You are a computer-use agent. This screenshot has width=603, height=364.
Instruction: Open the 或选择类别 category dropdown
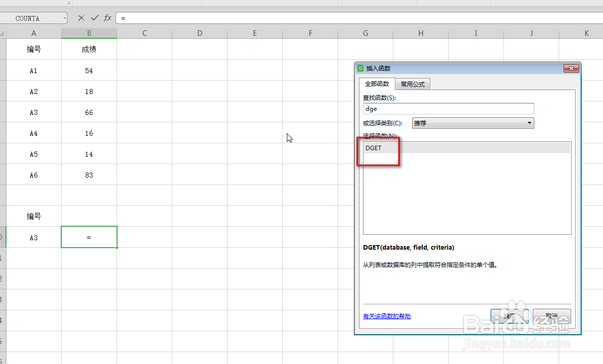coord(473,123)
